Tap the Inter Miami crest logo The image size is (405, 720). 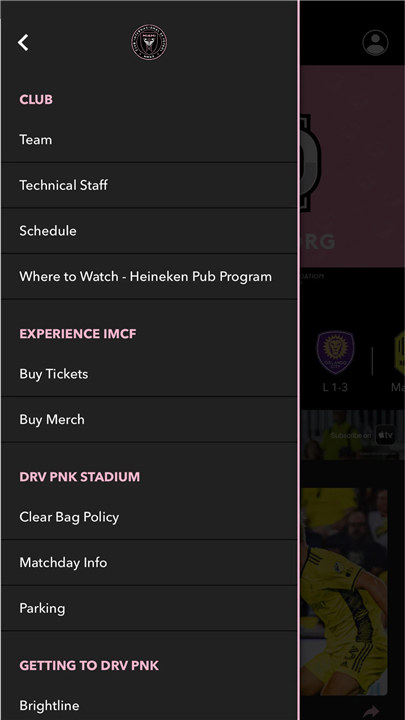click(x=149, y=42)
